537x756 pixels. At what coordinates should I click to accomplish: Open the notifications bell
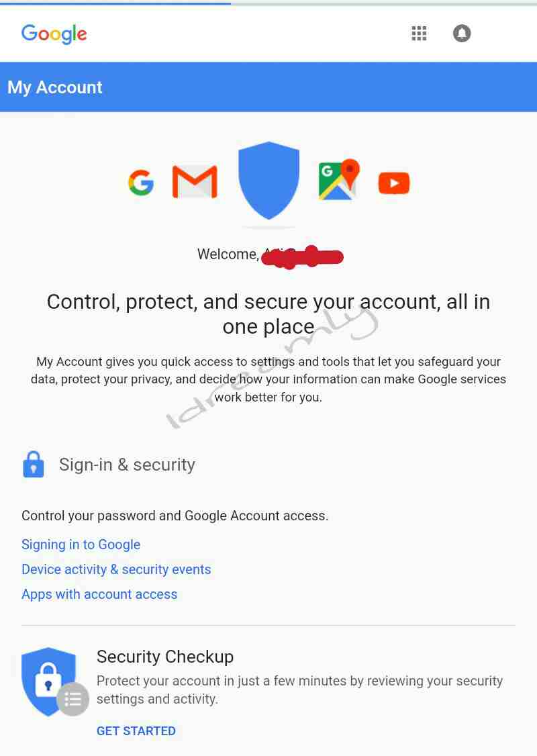[462, 33]
